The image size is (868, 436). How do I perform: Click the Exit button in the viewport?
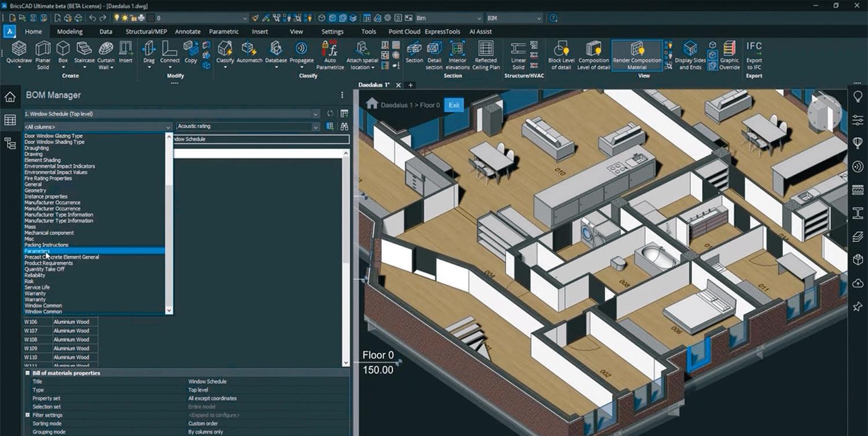(x=454, y=105)
